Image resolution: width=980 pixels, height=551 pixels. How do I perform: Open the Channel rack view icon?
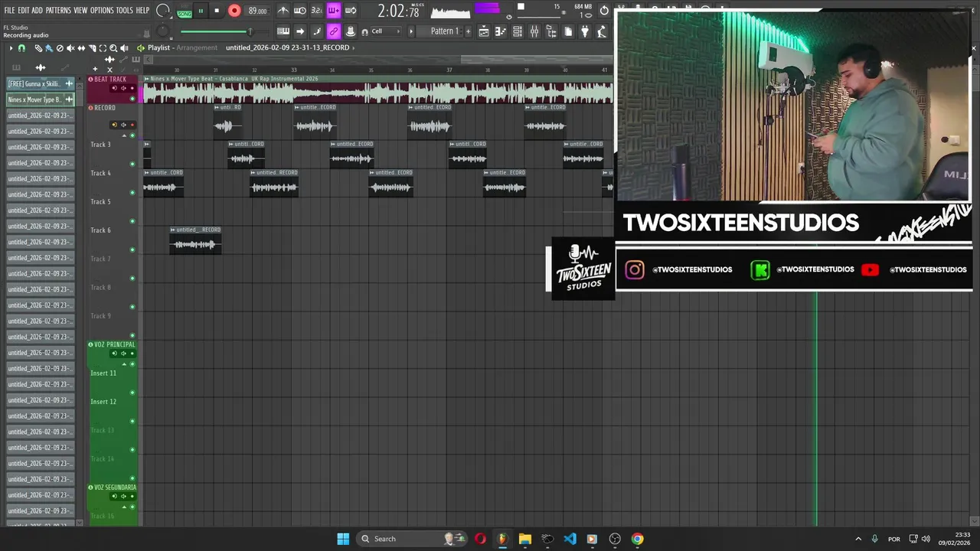[x=518, y=31]
